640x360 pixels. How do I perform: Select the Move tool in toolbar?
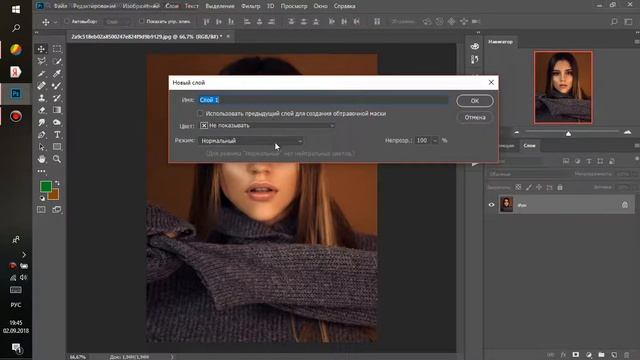[x=41, y=49]
